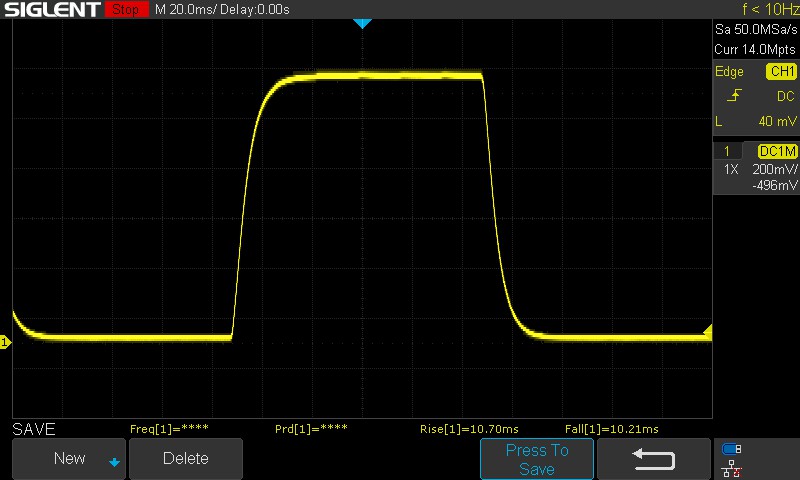Image resolution: width=800 pixels, height=480 pixels.
Task: Click the -496mV offset value
Action: [x=774, y=185]
